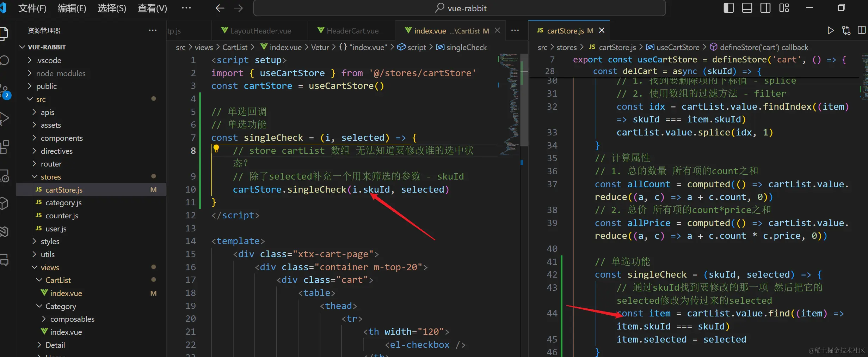Click the stores breadcrumb in the right editor

(566, 47)
